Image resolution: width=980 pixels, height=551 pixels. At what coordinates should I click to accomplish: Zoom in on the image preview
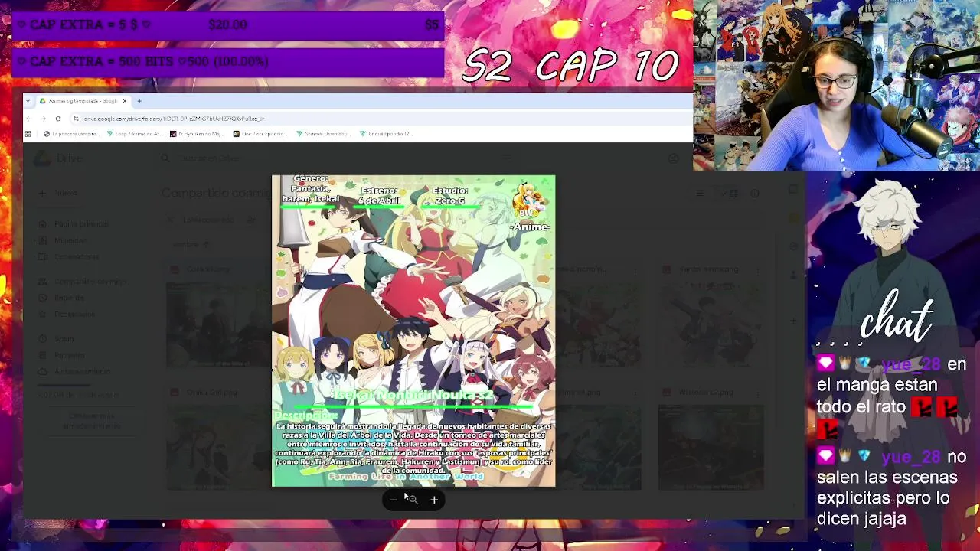coord(434,500)
